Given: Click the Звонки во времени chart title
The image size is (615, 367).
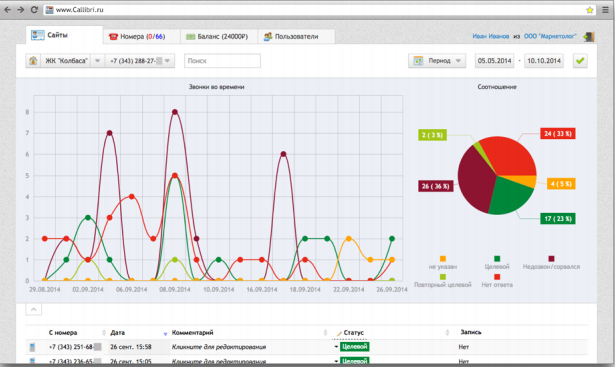Looking at the screenshot, I should coord(217,87).
